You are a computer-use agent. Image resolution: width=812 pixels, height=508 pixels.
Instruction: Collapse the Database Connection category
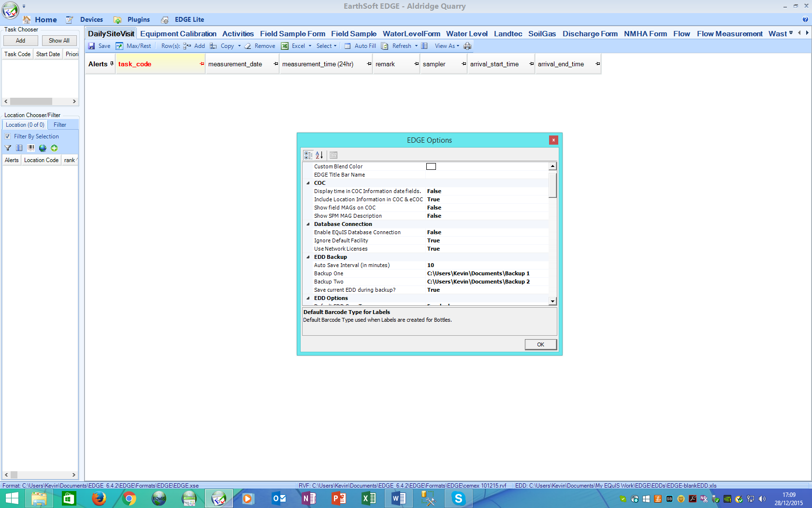pyautogui.click(x=308, y=224)
